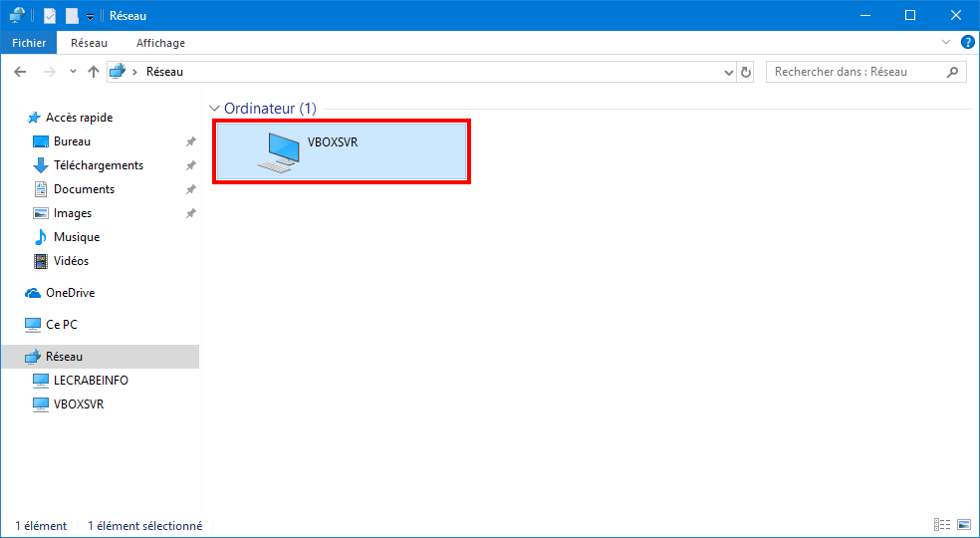The width and height of the screenshot is (980, 538).
Task: Switch to the Réseau ribbon tab
Action: point(89,43)
